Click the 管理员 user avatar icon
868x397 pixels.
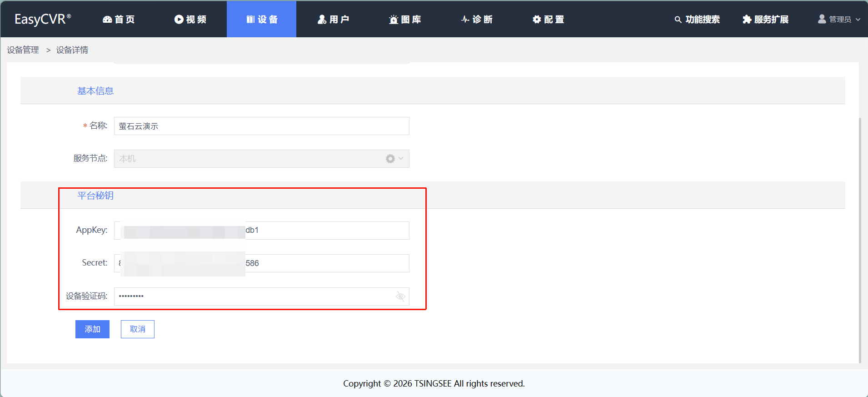coord(822,19)
